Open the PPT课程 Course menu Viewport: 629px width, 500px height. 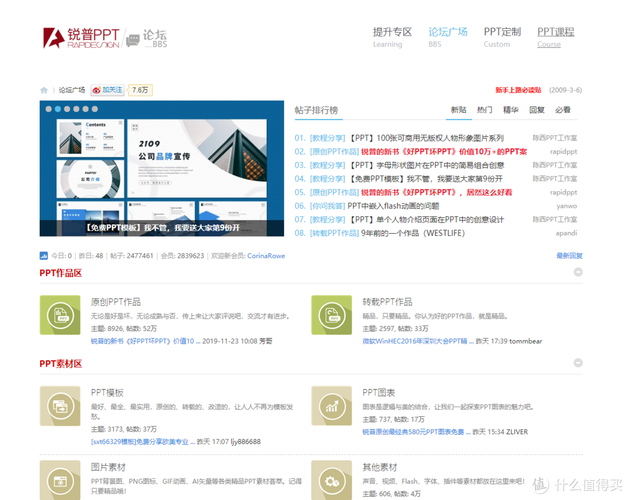556,37
